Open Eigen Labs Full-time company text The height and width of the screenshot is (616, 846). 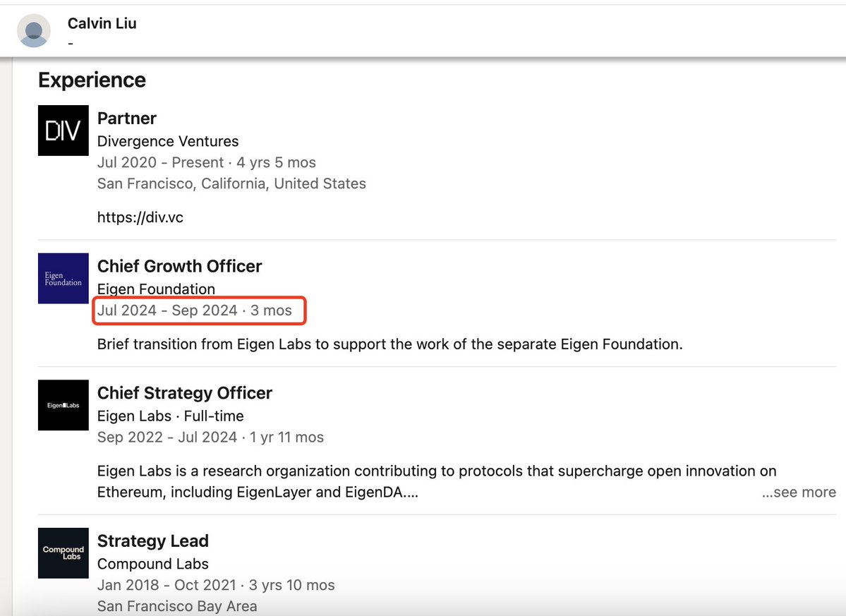(171, 416)
